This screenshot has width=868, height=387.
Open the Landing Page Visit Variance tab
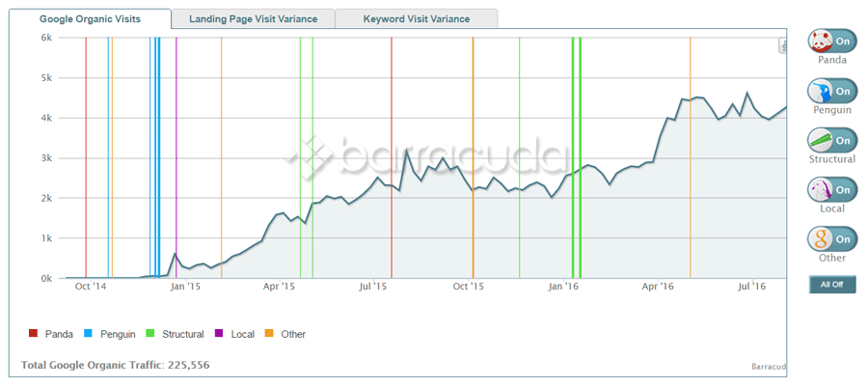coord(254,19)
